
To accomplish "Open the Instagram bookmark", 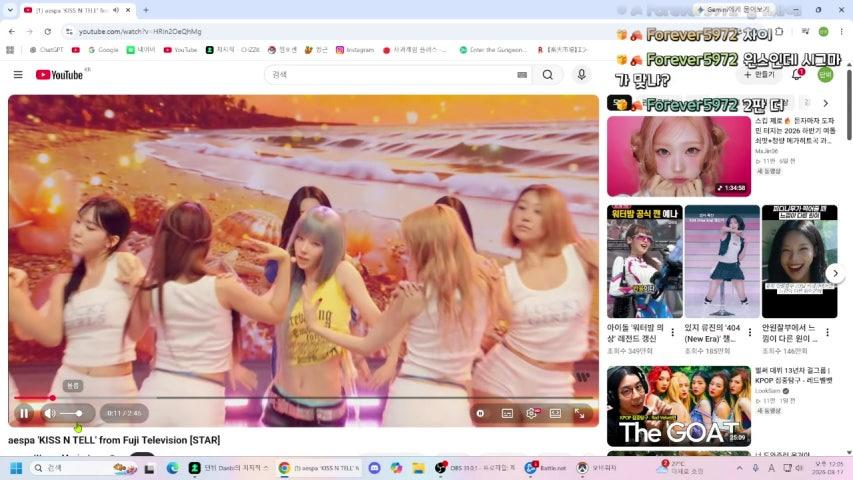I will point(355,50).
